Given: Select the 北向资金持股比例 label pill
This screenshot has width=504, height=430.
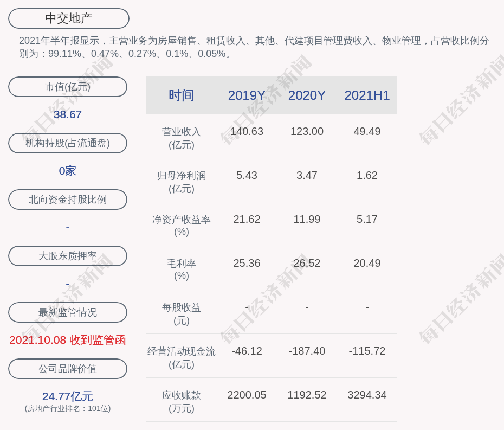Looking at the screenshot, I should pyautogui.click(x=68, y=200).
